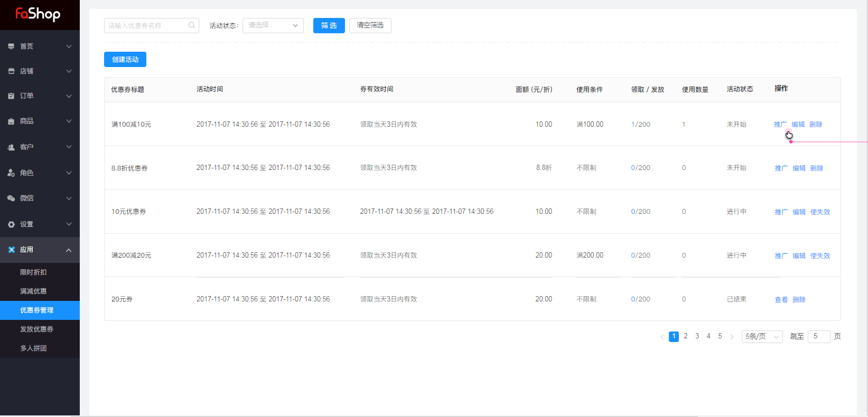The height and width of the screenshot is (417, 868).
Task: Click the 优惠券标题 column header
Action: [128, 90]
